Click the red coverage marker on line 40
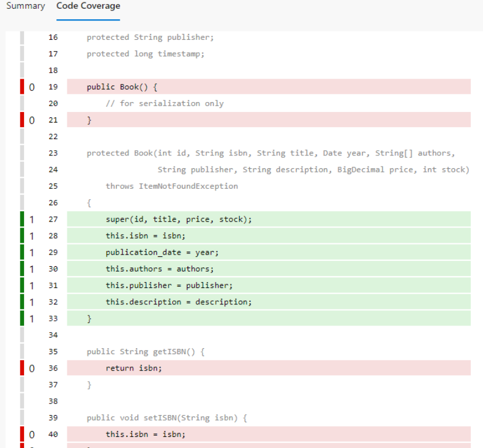This screenshot has width=483, height=448. click(x=22, y=434)
